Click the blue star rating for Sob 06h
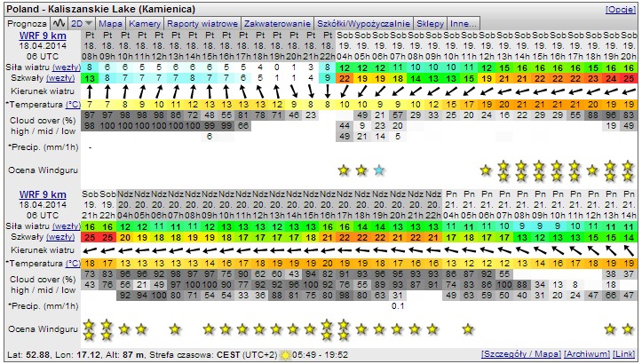 (x=379, y=170)
